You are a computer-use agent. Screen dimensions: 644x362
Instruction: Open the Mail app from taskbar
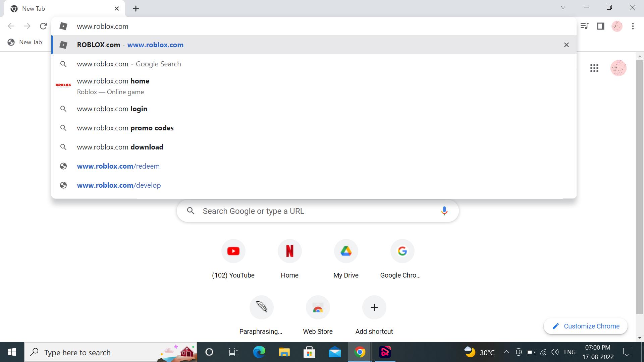[x=334, y=352]
